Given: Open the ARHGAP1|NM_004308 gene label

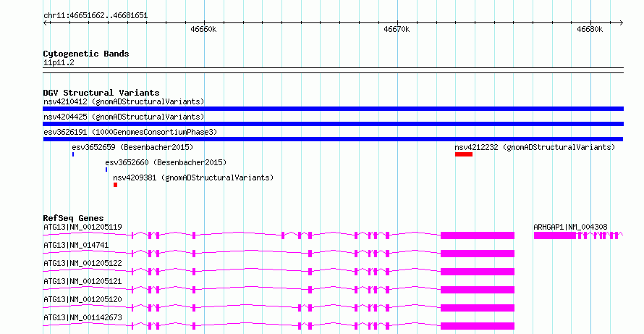Looking at the screenshot, I should click(570, 227).
